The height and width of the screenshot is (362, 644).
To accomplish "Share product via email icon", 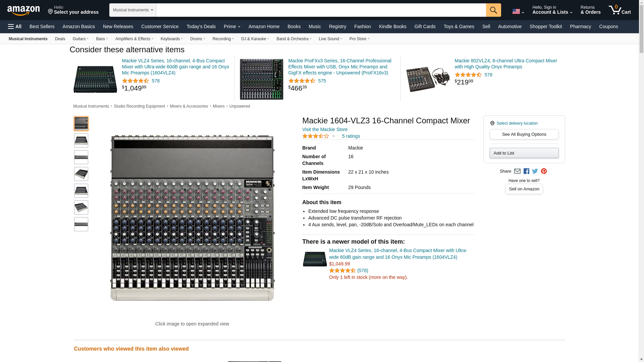I will (x=517, y=171).
